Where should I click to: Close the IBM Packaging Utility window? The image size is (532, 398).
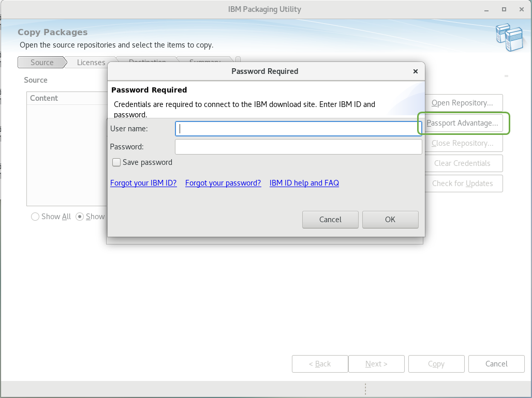[522, 9]
